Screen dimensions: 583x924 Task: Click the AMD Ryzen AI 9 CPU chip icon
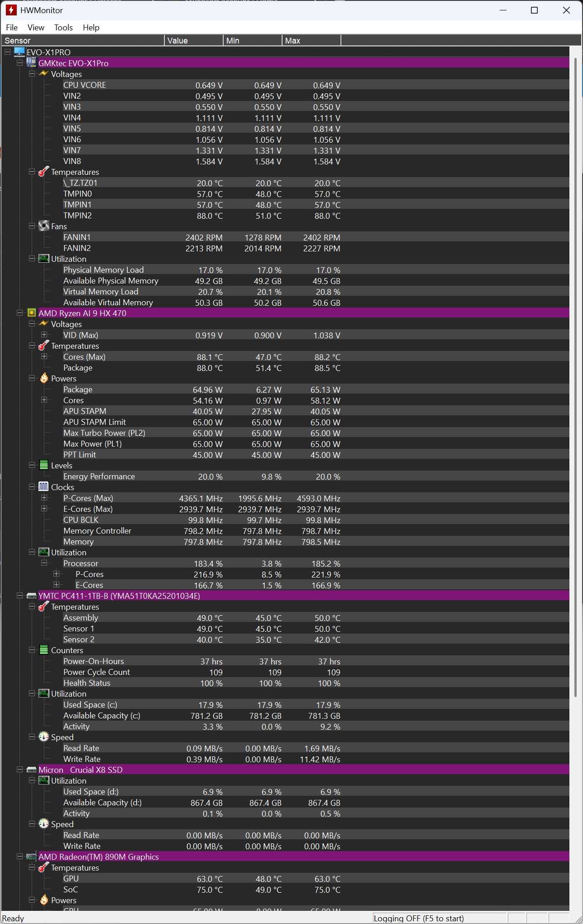(31, 313)
